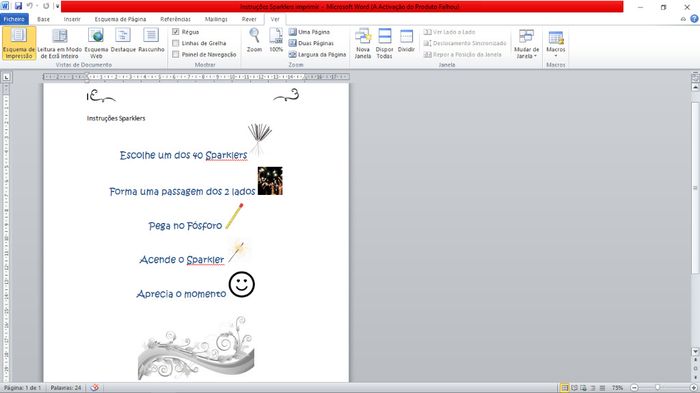The width and height of the screenshot is (700, 393).
Task: Click Dividir to split the window
Action: tap(406, 41)
